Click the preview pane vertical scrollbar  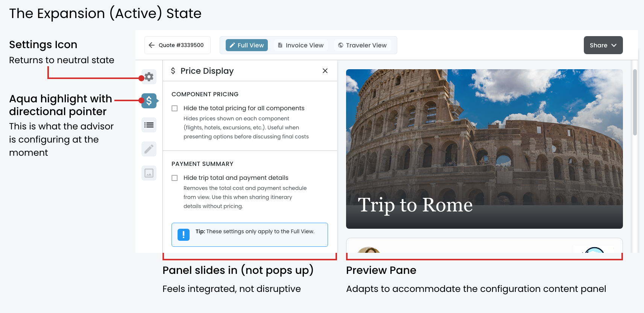click(x=635, y=102)
